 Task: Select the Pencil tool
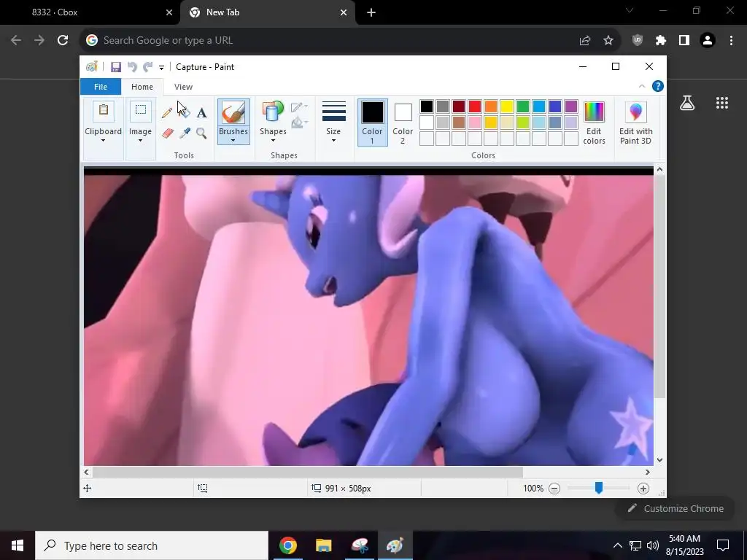[167, 113]
